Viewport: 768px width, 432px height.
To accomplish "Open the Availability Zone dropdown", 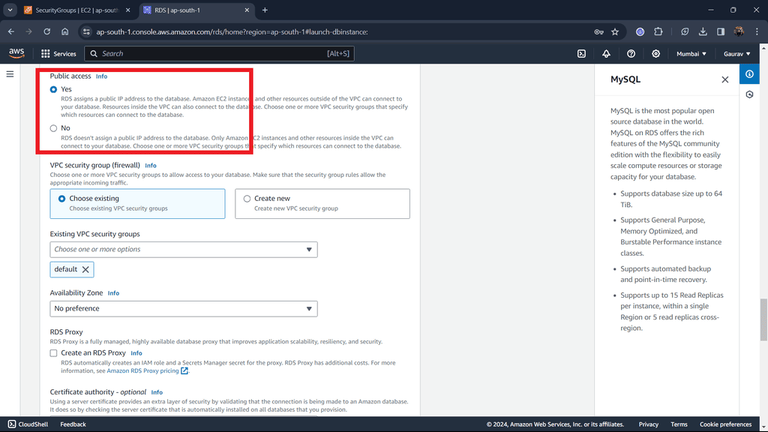I will pos(183,309).
